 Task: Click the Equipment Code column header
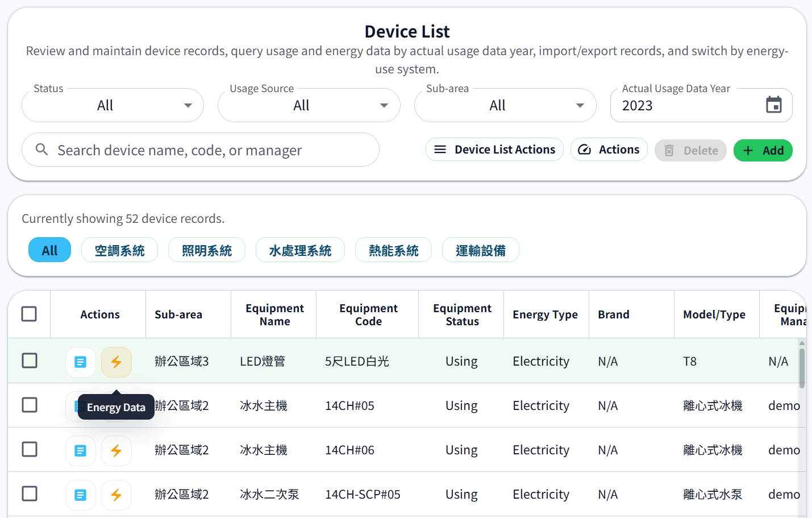[x=368, y=314]
